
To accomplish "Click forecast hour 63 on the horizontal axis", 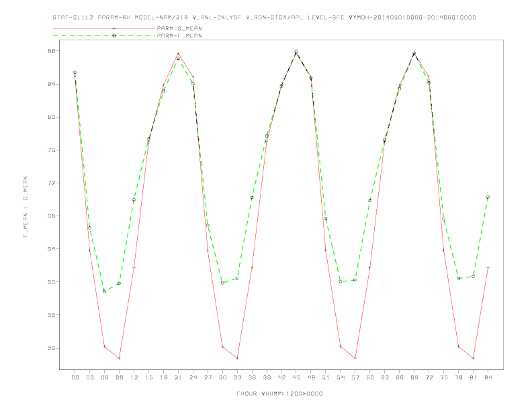I will click(x=385, y=377).
